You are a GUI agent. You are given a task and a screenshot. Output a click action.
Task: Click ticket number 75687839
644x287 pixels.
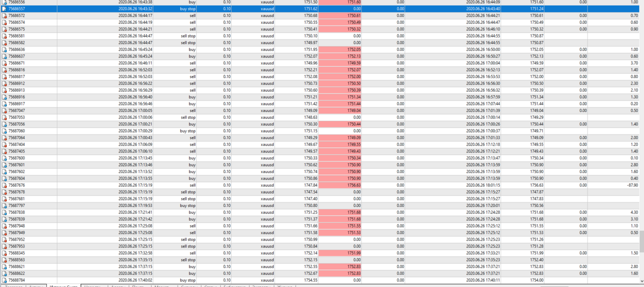(16, 219)
